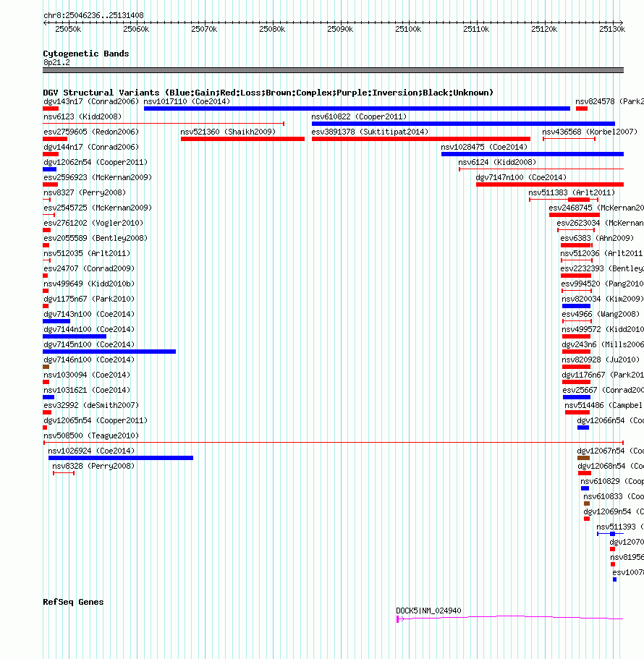644x659 pixels.
Task: Click the DOCK5|NM_024940 gene label
Action: [x=428, y=611]
